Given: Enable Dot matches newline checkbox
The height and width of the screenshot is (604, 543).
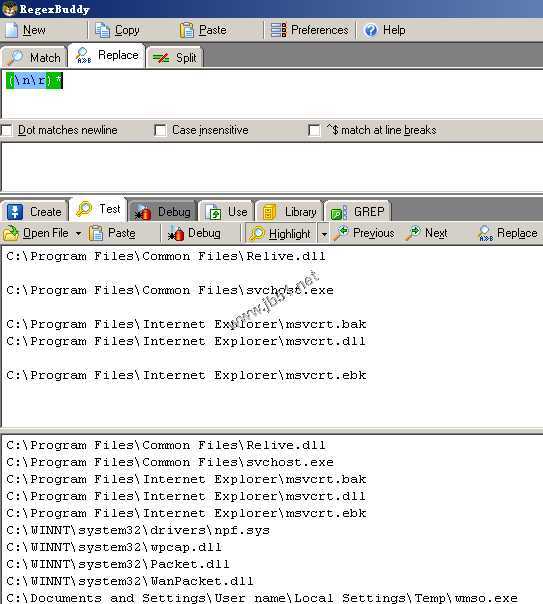Looking at the screenshot, I should (x=6, y=130).
